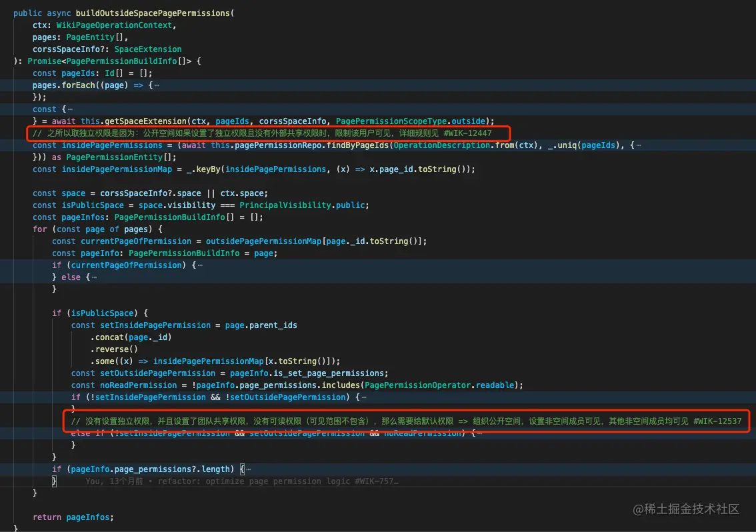
Task: Expand the folded pages.forEach callback block
Action: coord(157,85)
